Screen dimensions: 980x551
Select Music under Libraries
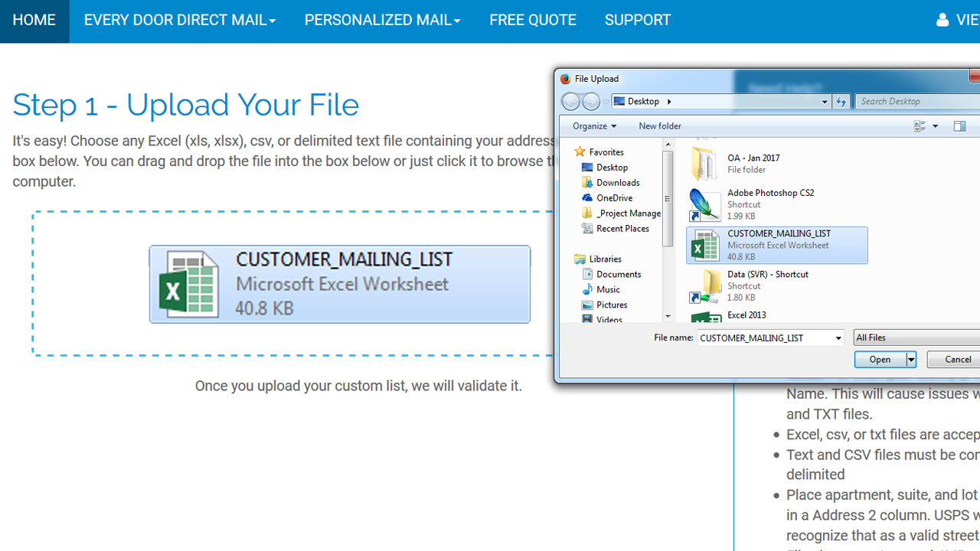coord(608,289)
